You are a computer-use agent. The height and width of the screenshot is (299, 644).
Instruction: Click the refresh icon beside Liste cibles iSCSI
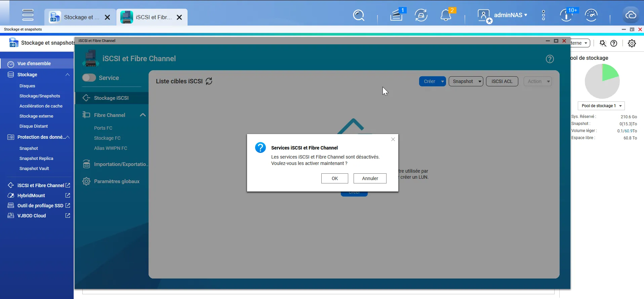point(209,81)
